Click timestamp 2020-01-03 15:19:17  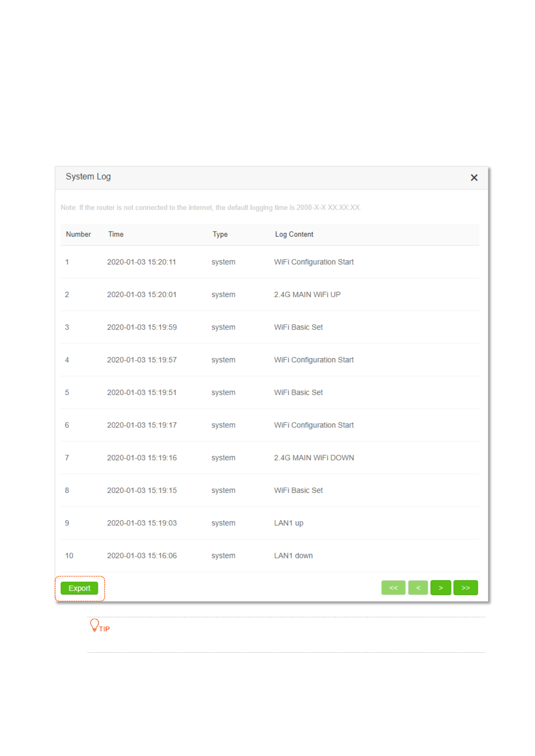(141, 425)
